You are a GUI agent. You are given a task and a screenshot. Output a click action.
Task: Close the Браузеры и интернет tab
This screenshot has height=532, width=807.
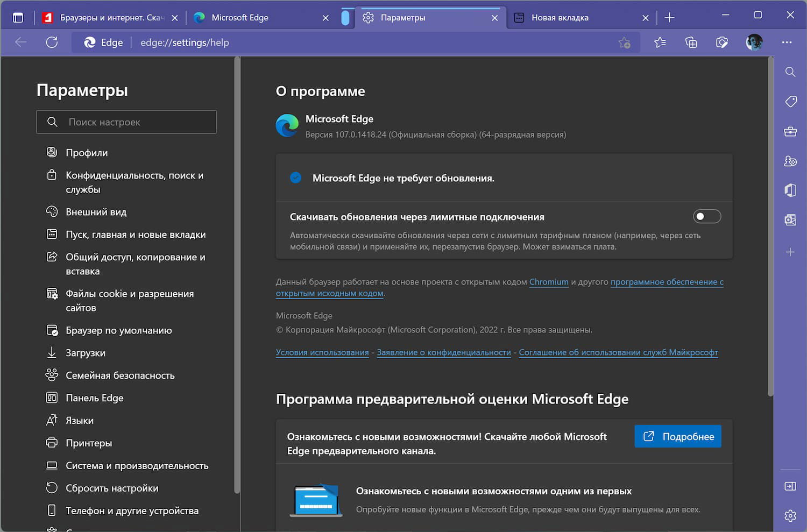[x=175, y=18]
